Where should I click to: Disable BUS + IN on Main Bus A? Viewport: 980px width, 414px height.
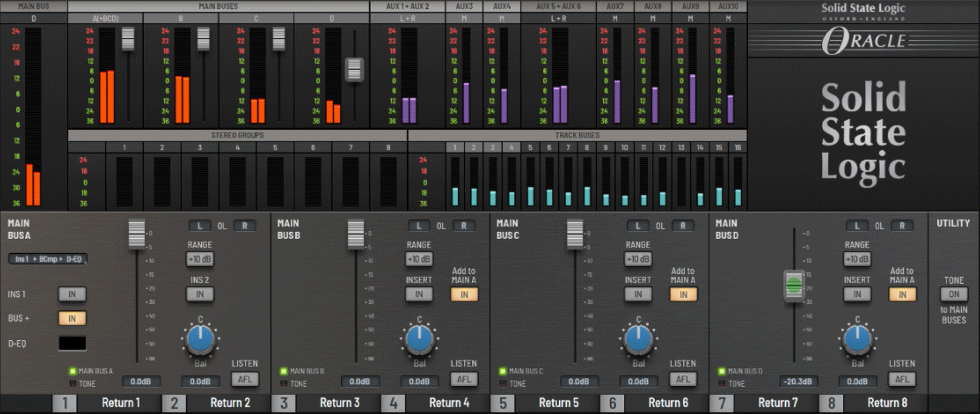[72, 319]
